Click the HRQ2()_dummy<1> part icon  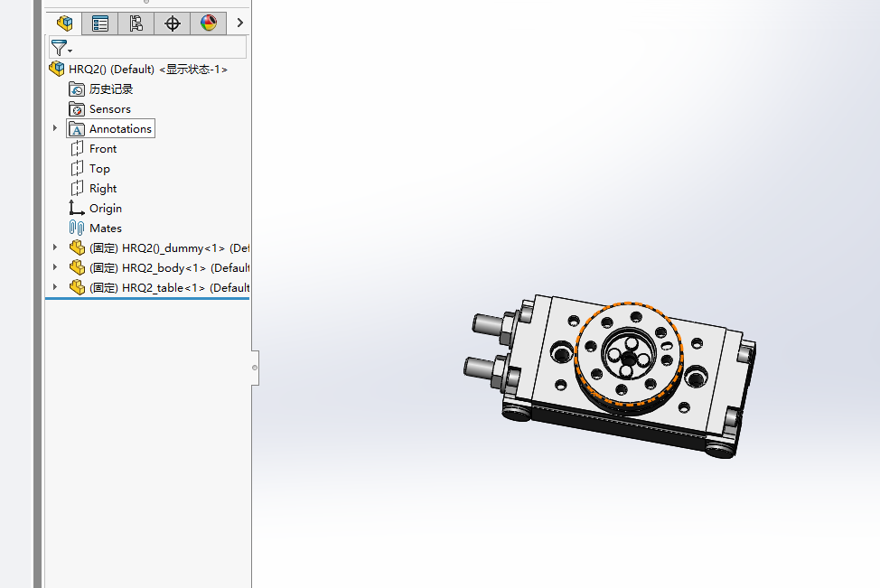click(77, 247)
